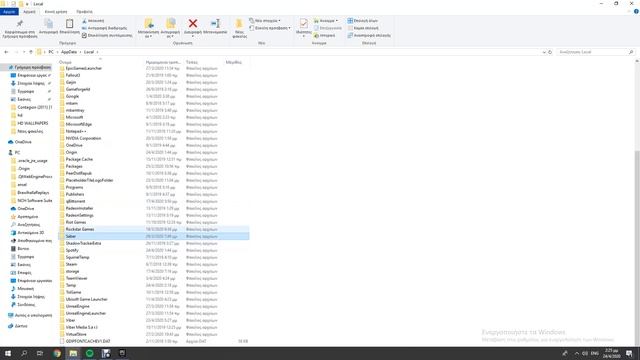This screenshot has width=640, height=360.
Task: Open the Easy access dropdown
Action: coord(270,28)
